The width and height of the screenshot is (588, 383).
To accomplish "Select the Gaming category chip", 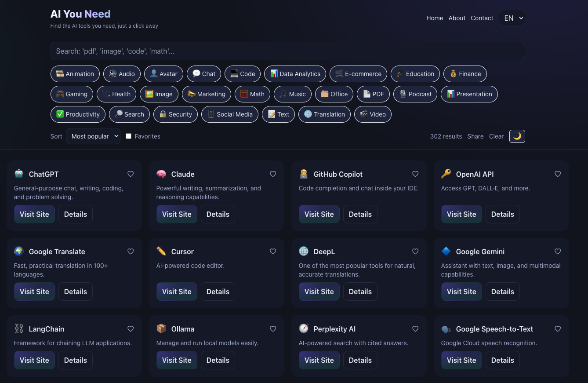I will click(72, 94).
